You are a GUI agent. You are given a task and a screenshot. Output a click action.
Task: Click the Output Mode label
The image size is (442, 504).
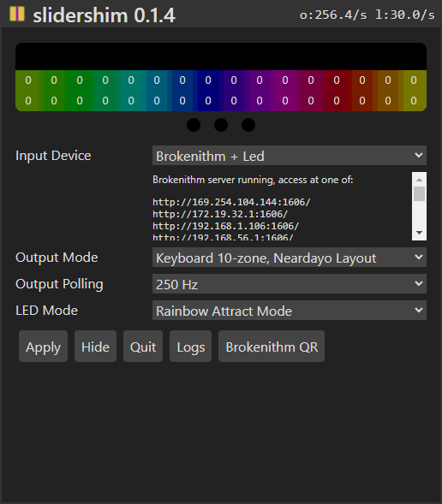[x=57, y=258]
